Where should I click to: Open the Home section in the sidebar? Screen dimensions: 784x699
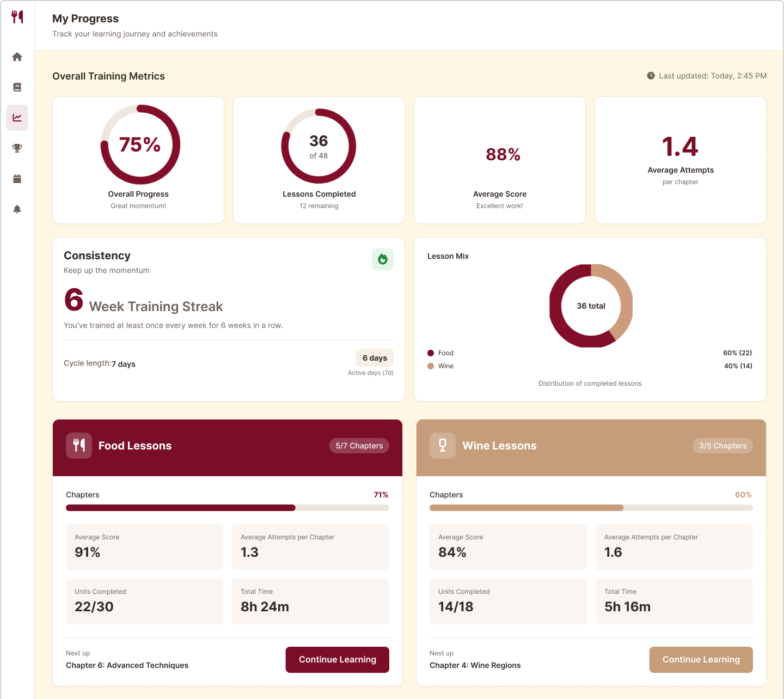click(x=17, y=57)
